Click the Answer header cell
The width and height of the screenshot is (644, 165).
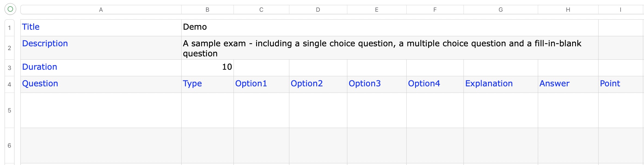pos(568,84)
